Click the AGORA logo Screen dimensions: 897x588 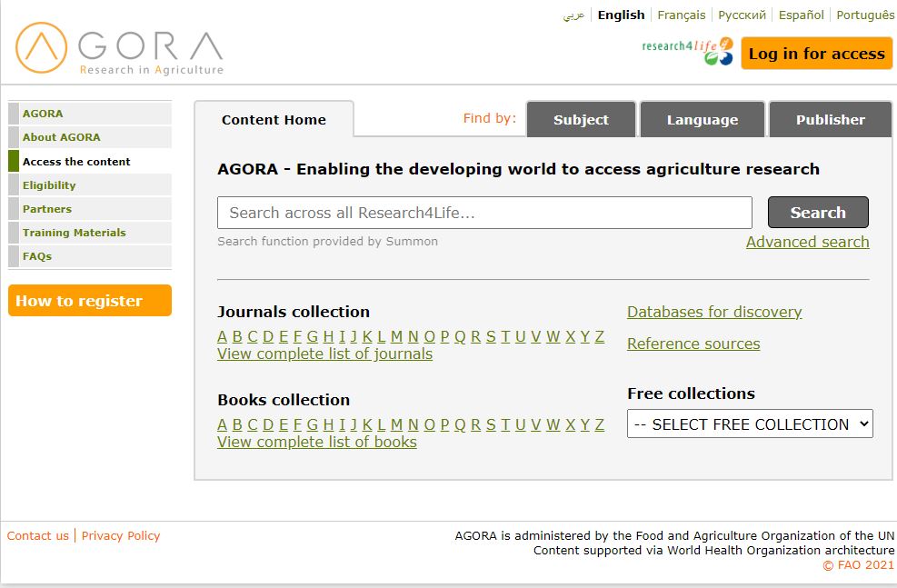click(x=119, y=49)
